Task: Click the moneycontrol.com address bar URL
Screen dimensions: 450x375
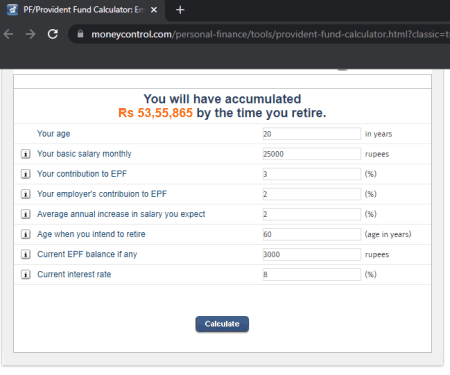Action: (x=270, y=34)
